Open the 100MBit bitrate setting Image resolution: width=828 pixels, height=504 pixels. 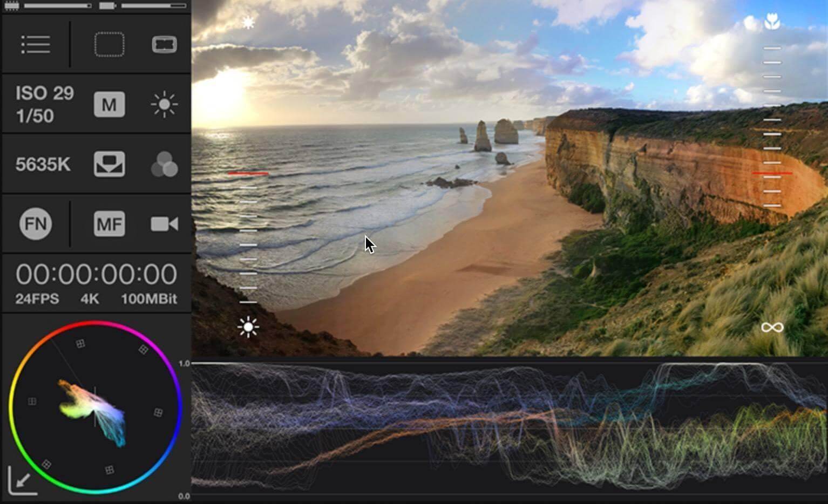(x=148, y=299)
